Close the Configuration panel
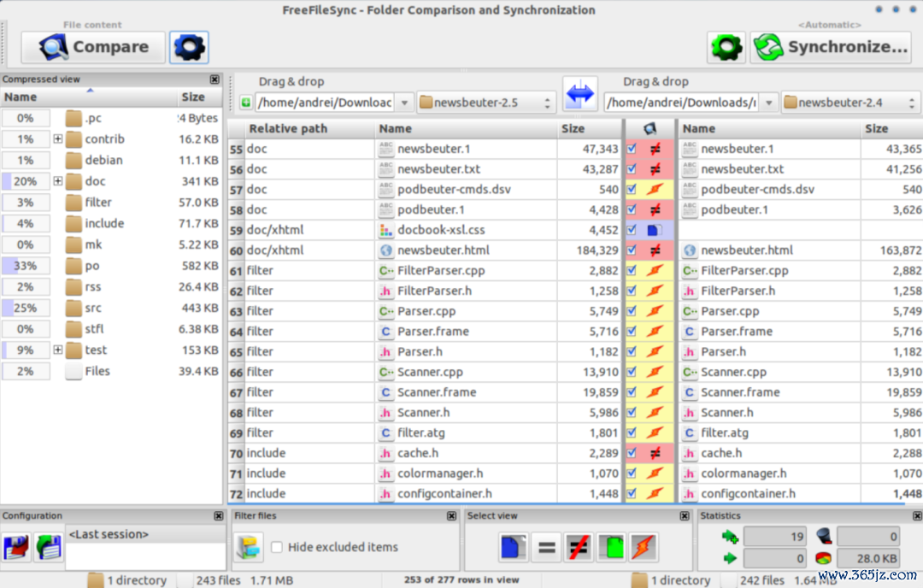923x588 pixels. point(219,516)
